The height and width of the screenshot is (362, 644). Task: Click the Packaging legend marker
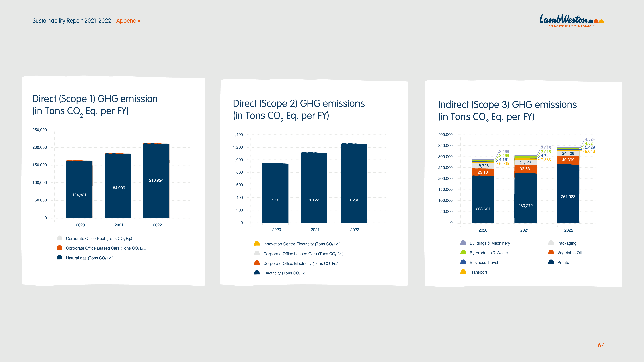point(551,243)
